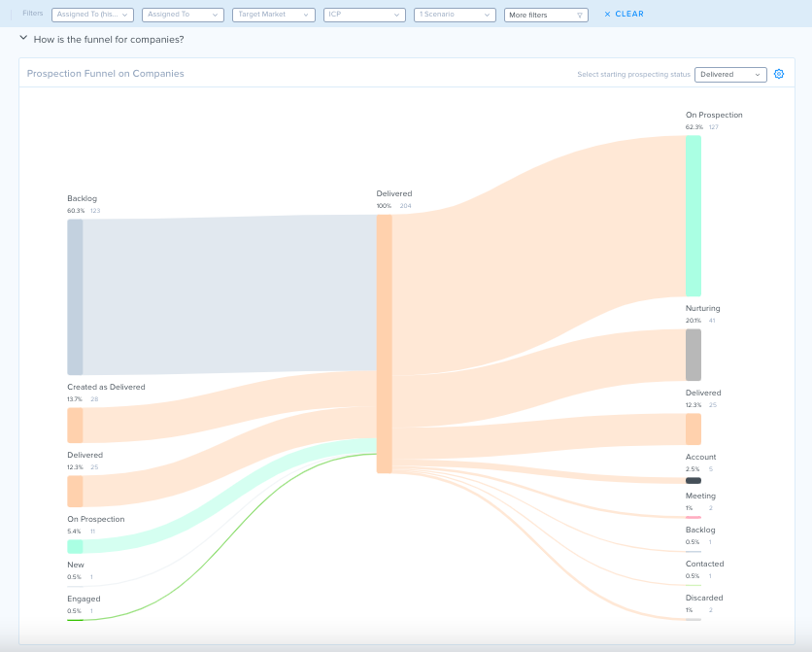Open the ICP filter dropdown

pyautogui.click(x=364, y=15)
